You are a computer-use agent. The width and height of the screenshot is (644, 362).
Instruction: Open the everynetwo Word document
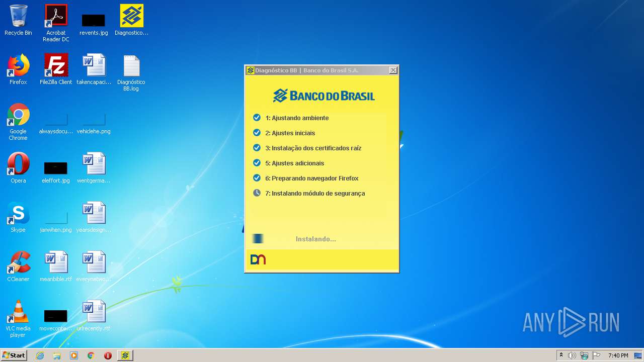(x=94, y=266)
